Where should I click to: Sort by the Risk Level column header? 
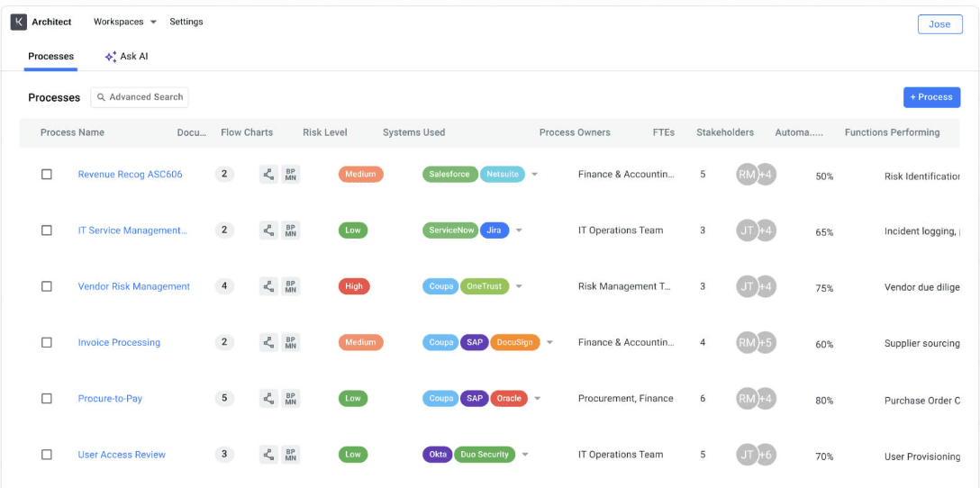tap(325, 132)
